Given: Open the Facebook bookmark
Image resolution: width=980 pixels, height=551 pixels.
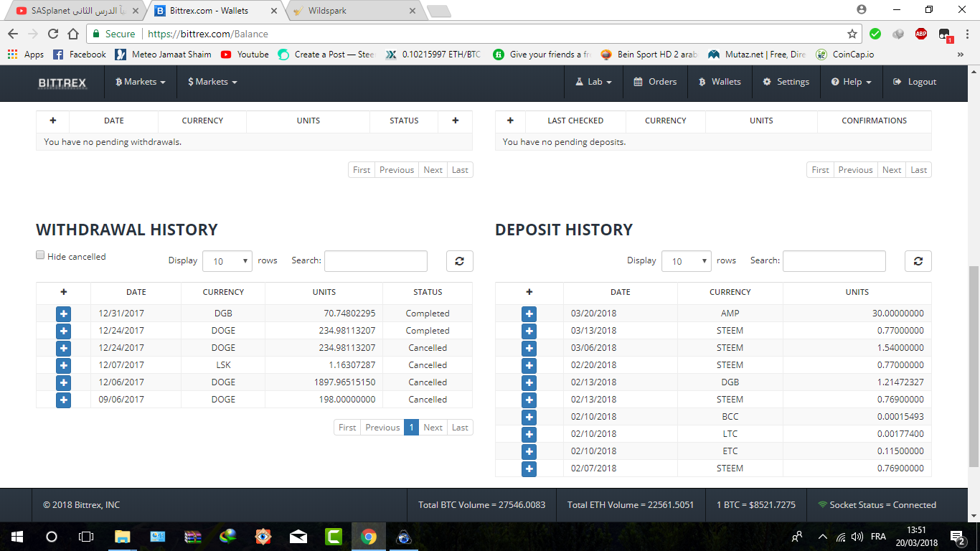Looking at the screenshot, I should pyautogui.click(x=80, y=55).
